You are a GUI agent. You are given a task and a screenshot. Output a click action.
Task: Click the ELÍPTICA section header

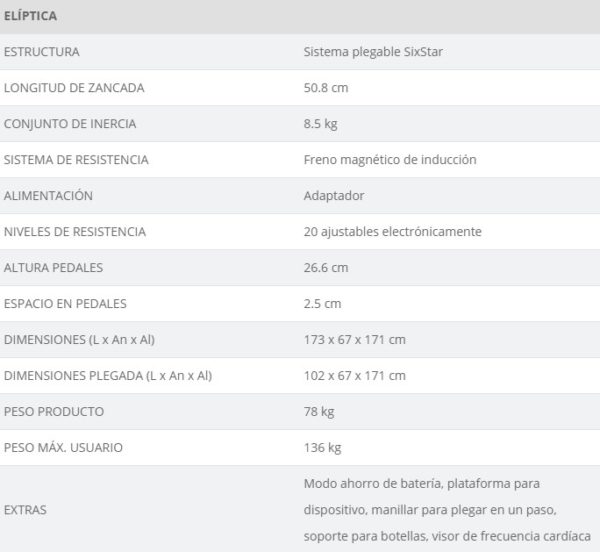point(30,16)
